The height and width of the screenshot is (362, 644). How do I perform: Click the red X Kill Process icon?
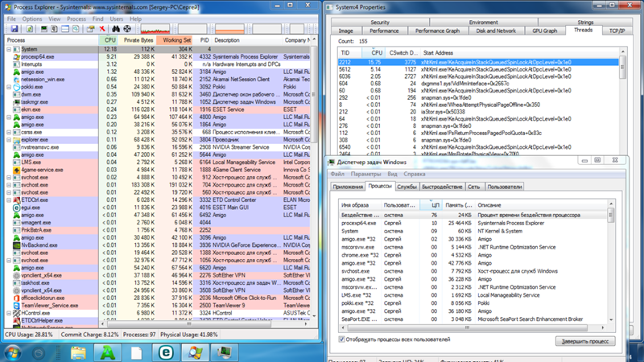(102, 29)
